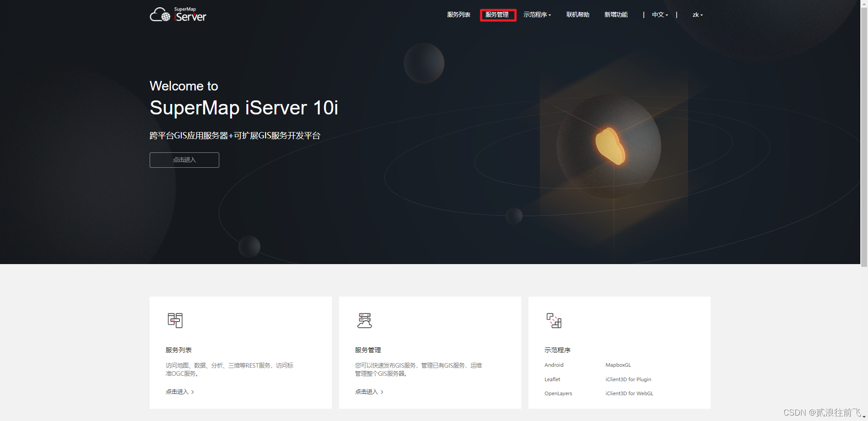Click the SuperMap iServer logo

178,14
